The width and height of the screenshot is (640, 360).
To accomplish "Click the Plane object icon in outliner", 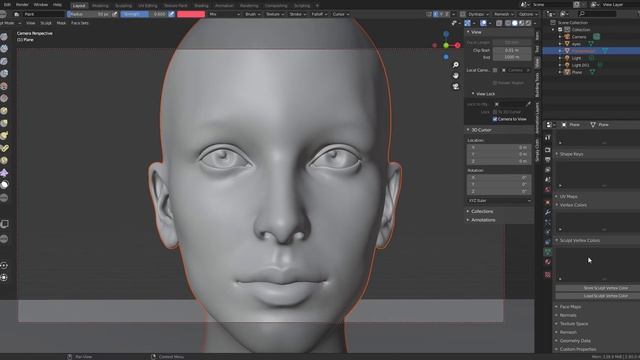I will pos(567,72).
